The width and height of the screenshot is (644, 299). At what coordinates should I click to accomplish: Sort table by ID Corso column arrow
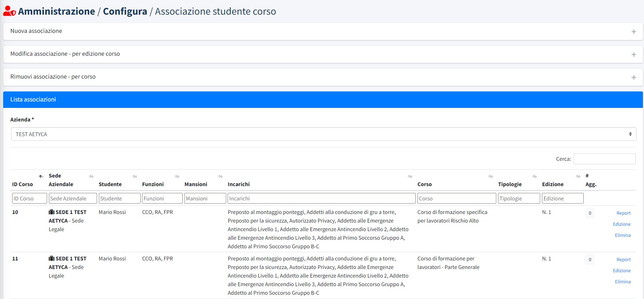(41, 176)
